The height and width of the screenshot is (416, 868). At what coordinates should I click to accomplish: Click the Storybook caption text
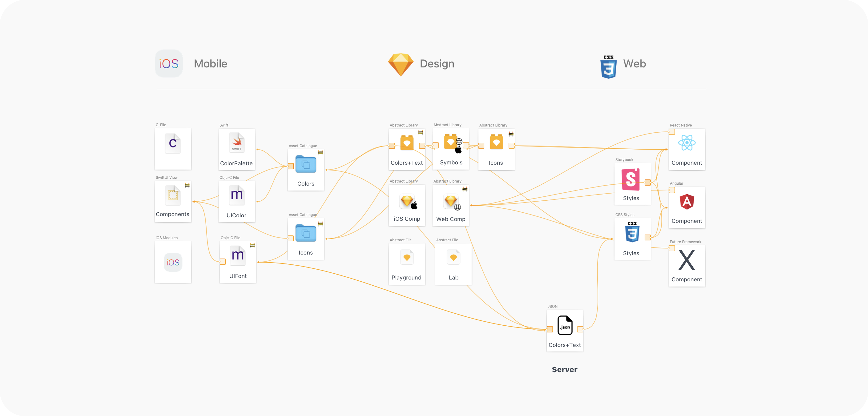pyautogui.click(x=624, y=160)
